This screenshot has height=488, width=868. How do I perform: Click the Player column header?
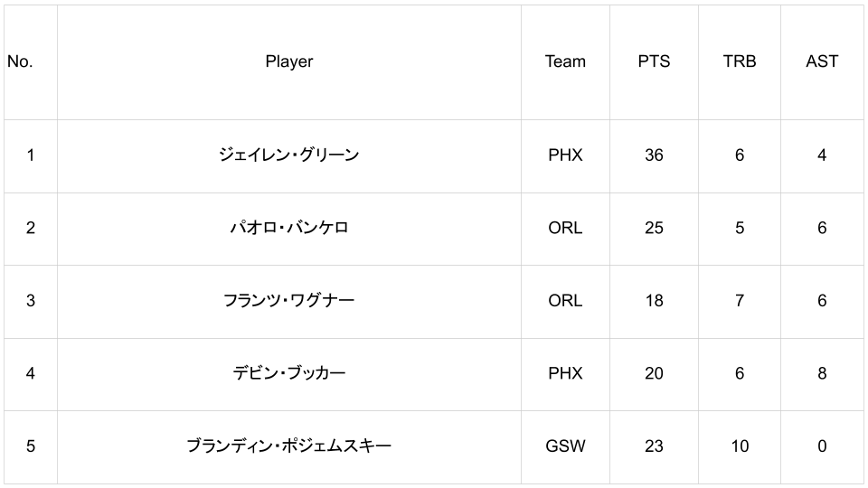(289, 61)
